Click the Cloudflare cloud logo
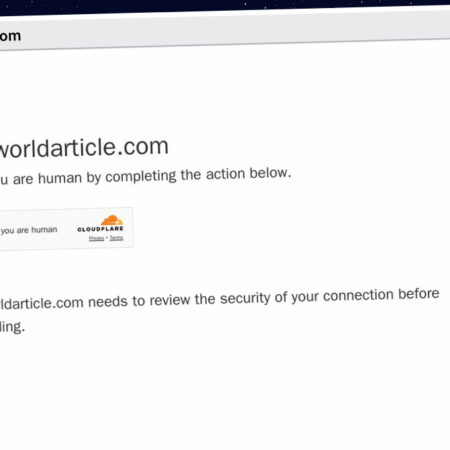Screen dimensions: 450x450 coord(112,220)
